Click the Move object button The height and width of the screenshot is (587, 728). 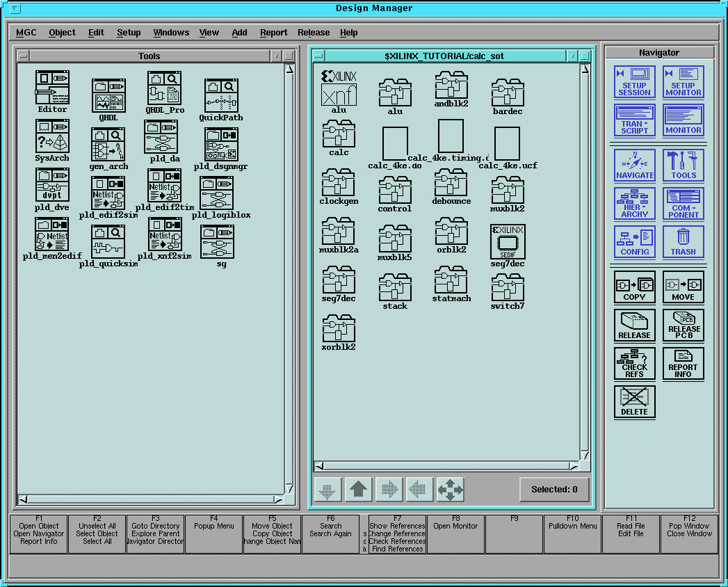(683, 287)
